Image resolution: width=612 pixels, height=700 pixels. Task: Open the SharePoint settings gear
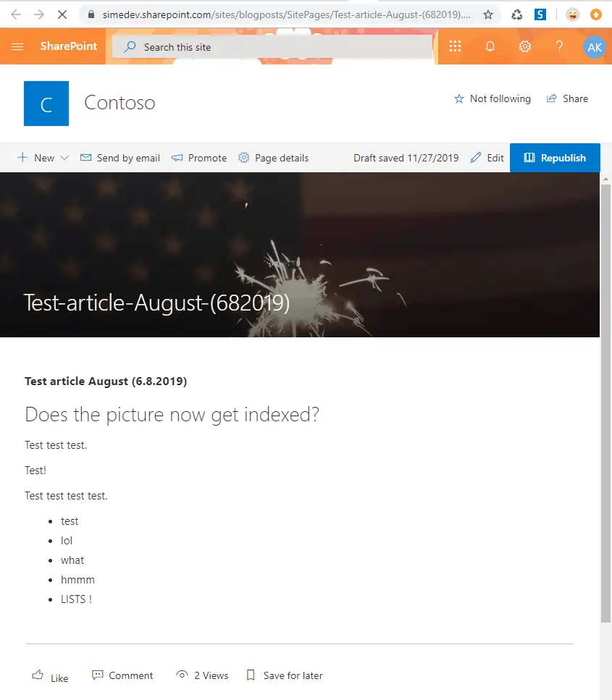coord(525,47)
